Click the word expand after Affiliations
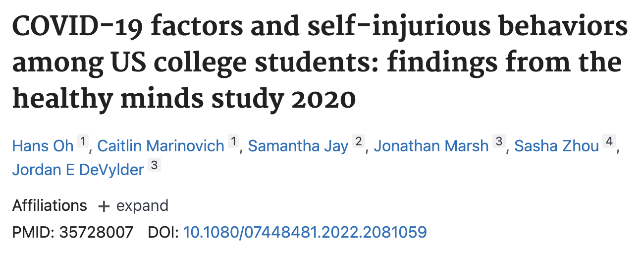Viewport: 644px width, 255px height. [142, 206]
